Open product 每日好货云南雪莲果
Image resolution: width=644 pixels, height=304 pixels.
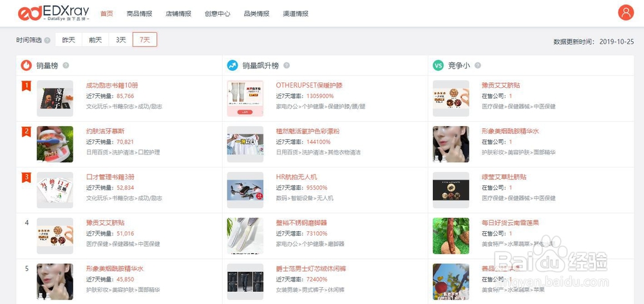(510, 223)
